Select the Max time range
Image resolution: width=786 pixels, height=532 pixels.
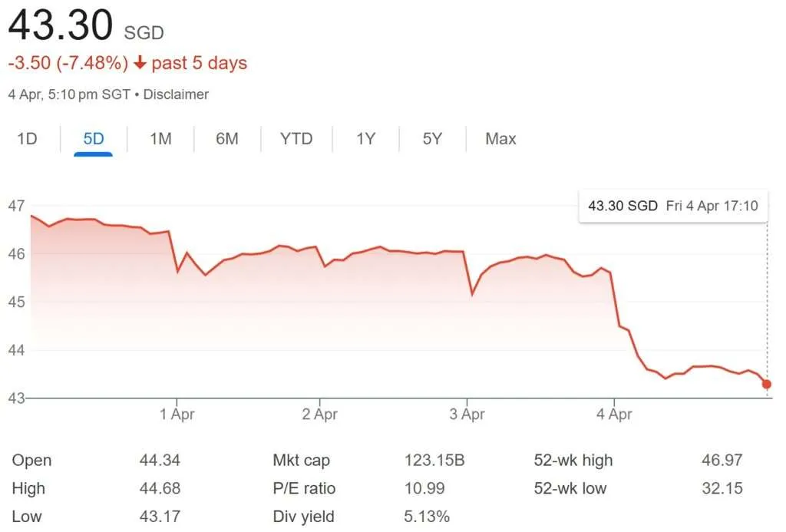pyautogui.click(x=500, y=139)
